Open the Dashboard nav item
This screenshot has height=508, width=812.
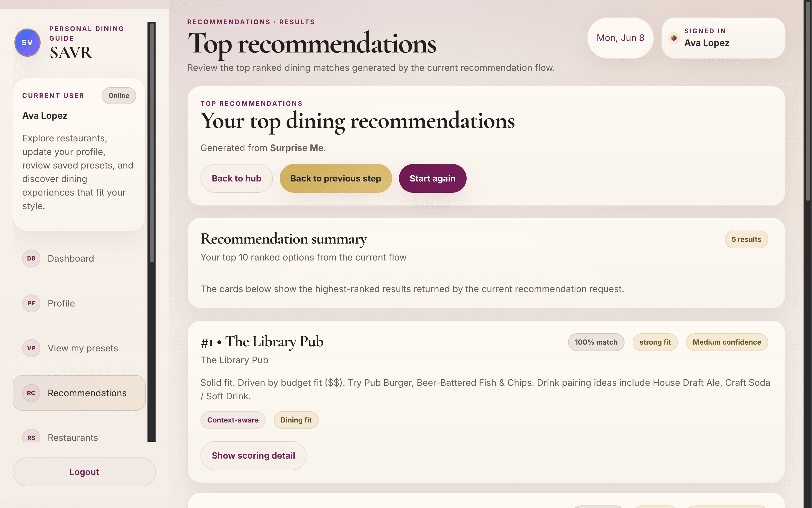pos(79,258)
